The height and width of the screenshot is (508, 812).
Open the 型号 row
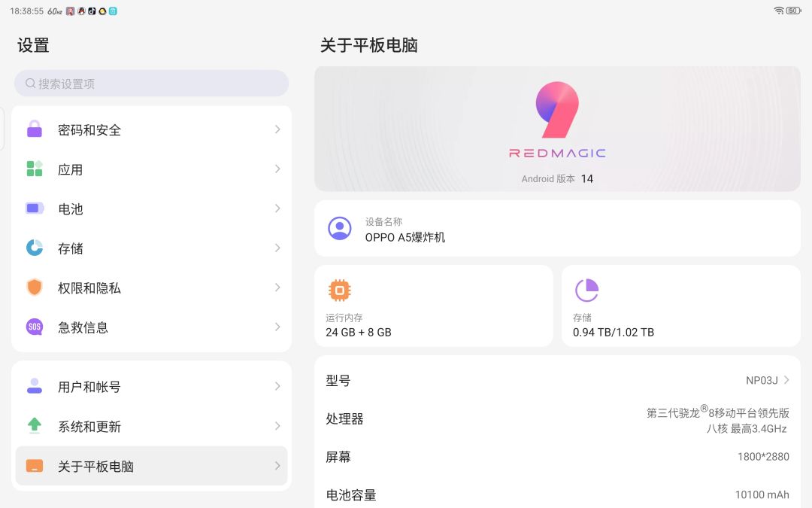(557, 380)
